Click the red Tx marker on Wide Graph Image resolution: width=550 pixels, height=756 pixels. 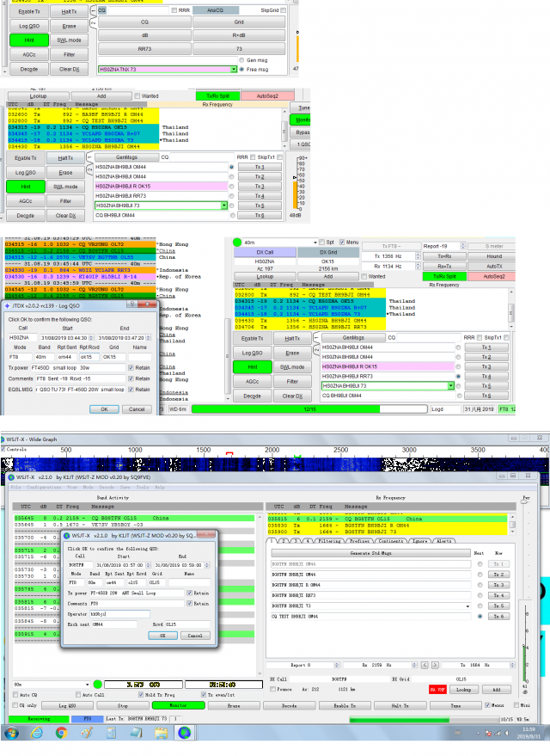(229, 454)
